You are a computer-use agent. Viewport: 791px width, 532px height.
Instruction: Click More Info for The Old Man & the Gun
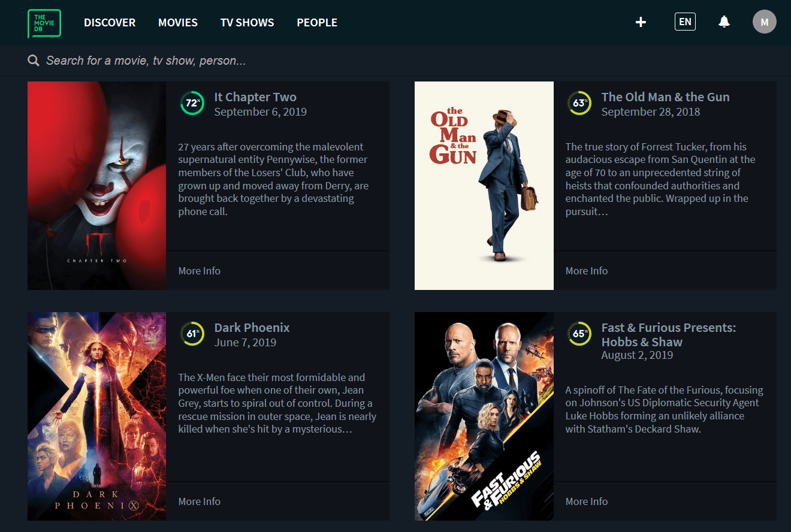(587, 271)
